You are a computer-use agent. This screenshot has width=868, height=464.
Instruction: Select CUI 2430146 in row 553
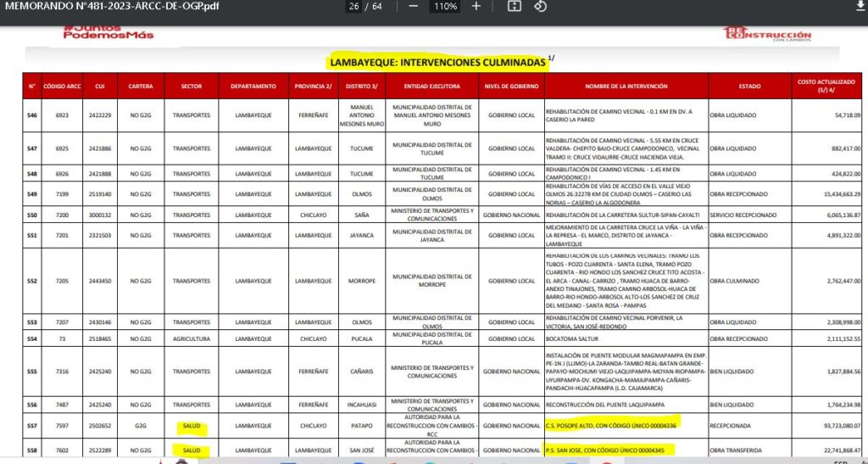pyautogui.click(x=100, y=322)
